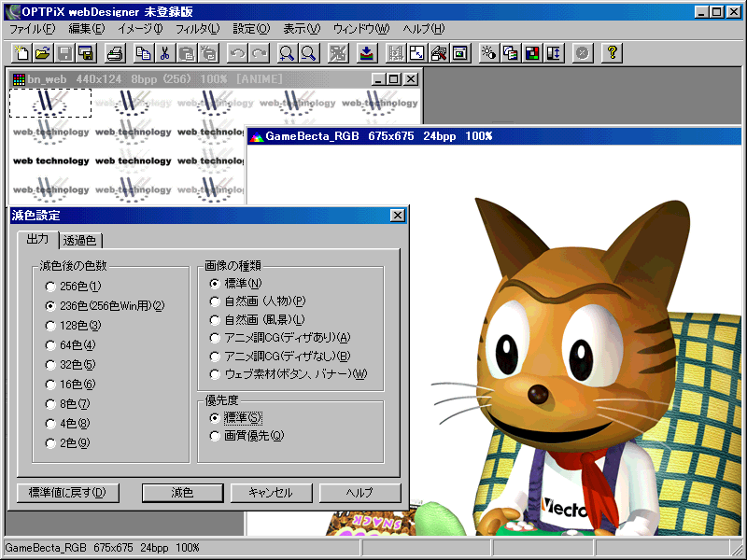This screenshot has width=747, height=560.
Task: Open the ファイル(F) menu
Action: point(33,29)
